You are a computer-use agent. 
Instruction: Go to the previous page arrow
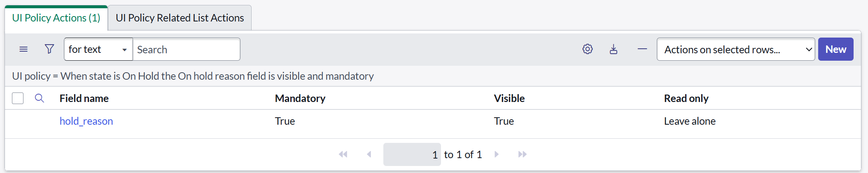click(369, 154)
